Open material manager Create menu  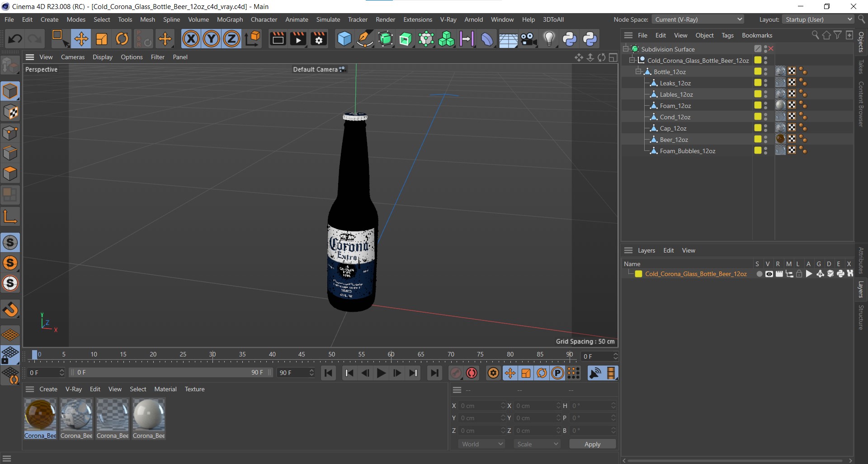tap(48, 389)
